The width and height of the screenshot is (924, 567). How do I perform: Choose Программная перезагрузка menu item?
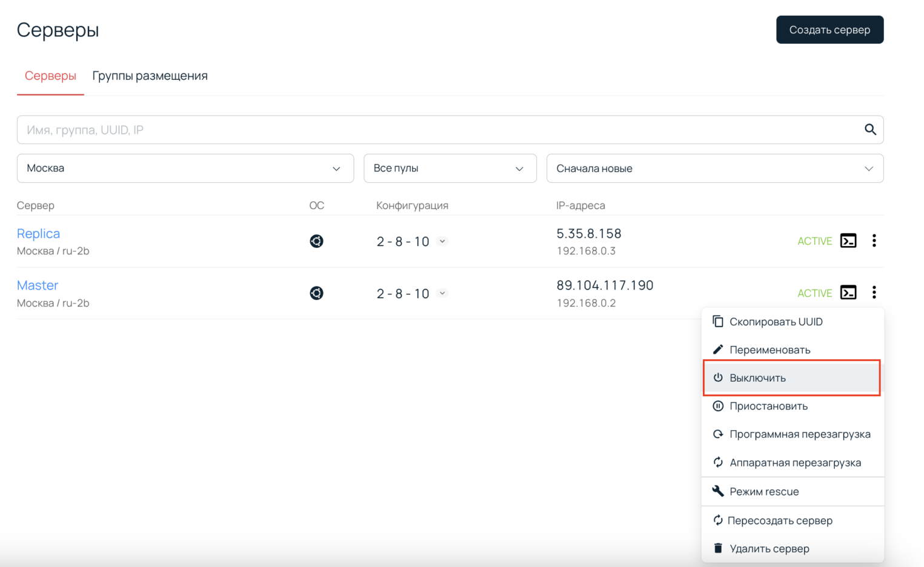click(x=793, y=434)
